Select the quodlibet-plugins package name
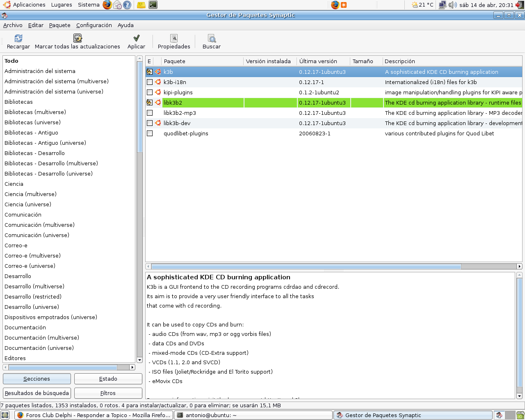Screen dimensions: 525x420 186,133
